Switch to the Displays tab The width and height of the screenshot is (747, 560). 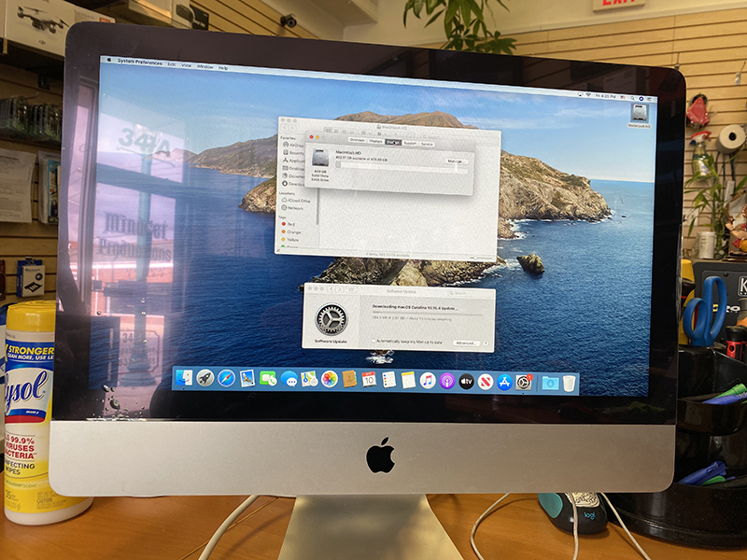click(375, 142)
